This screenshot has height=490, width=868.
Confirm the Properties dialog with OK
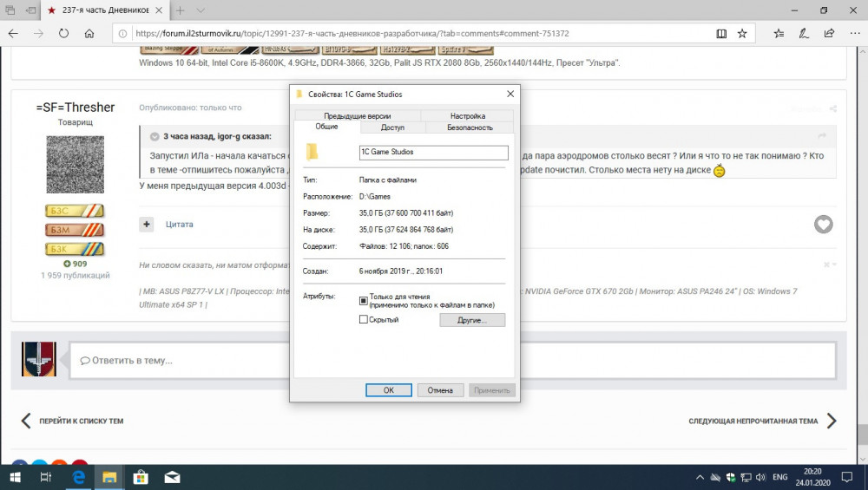click(389, 390)
